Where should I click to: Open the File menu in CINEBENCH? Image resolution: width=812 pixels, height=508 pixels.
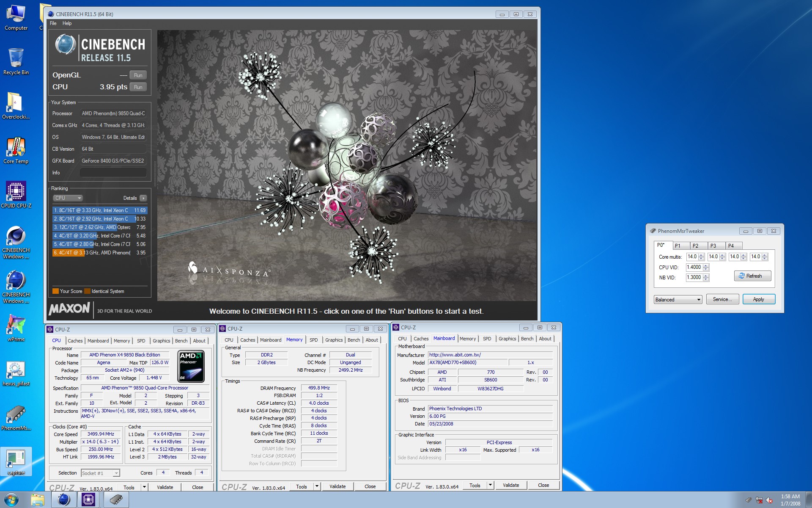53,23
